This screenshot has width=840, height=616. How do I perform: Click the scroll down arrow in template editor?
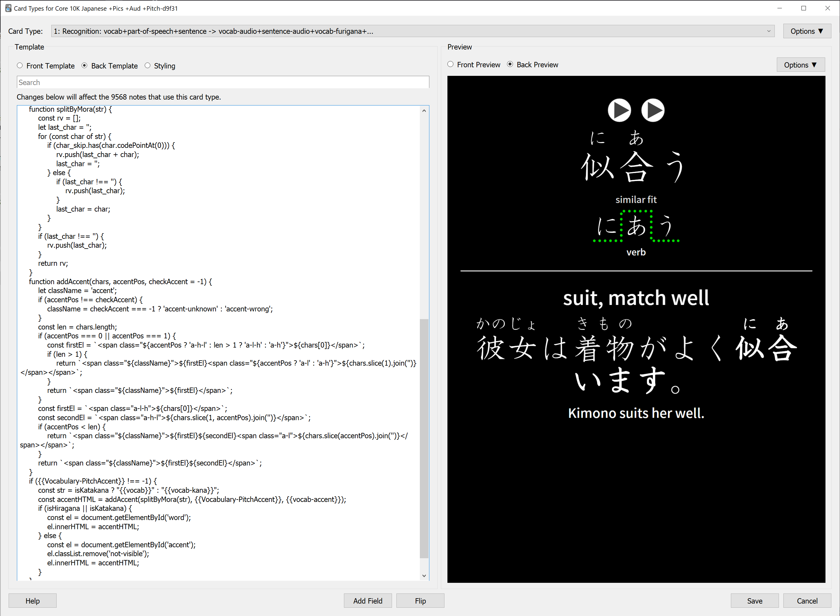pos(424,575)
